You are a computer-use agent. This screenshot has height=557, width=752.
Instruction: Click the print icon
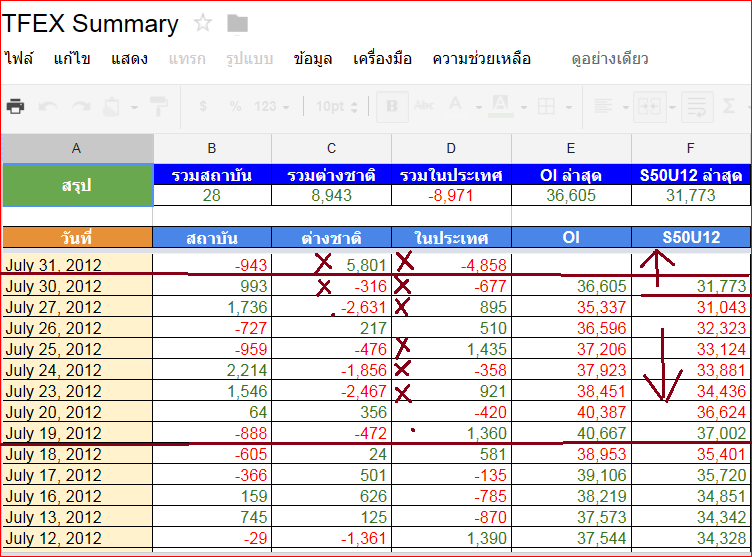15,106
